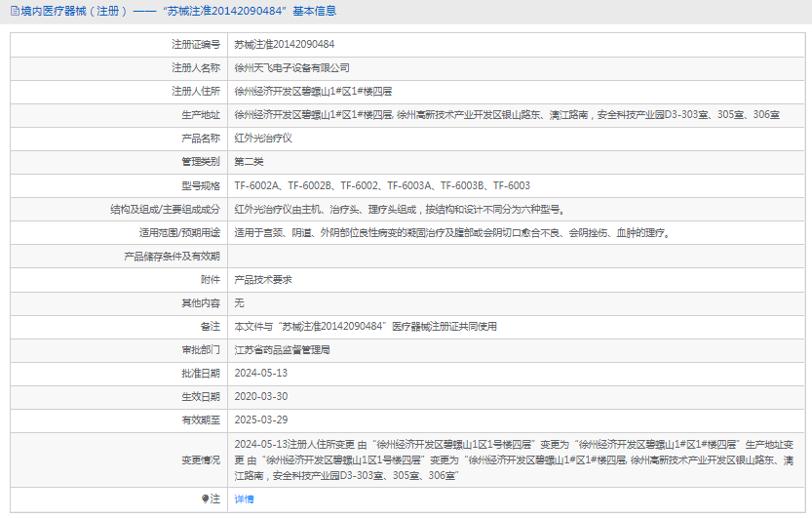Select approval department 江苏省药品监督管理局
The width and height of the screenshot is (812, 519).
tap(283, 350)
